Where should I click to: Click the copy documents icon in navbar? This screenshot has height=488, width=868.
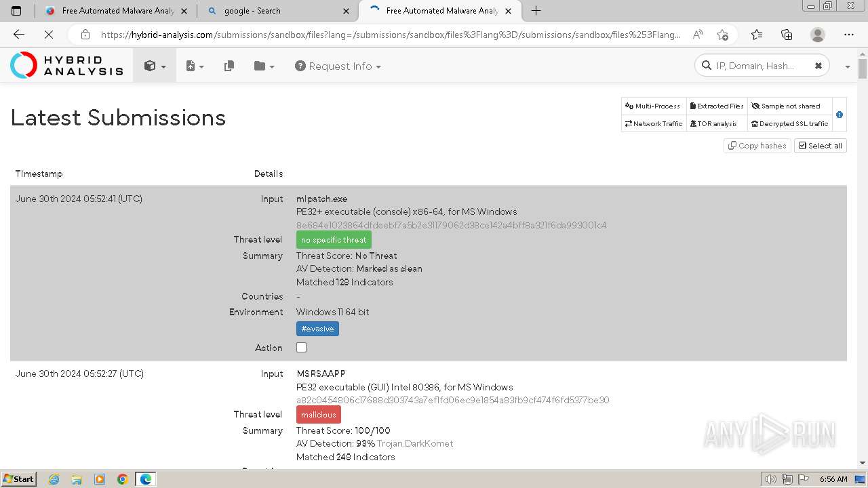click(x=229, y=66)
